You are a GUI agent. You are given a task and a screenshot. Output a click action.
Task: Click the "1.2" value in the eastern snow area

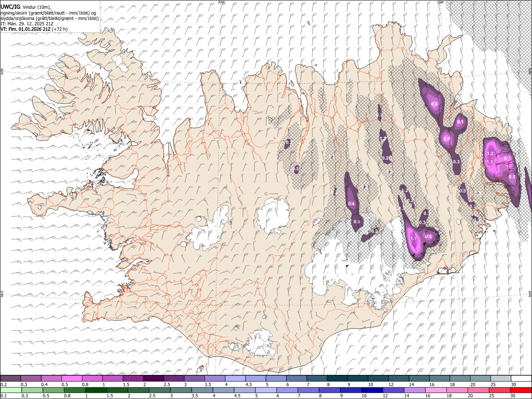pos(490,154)
